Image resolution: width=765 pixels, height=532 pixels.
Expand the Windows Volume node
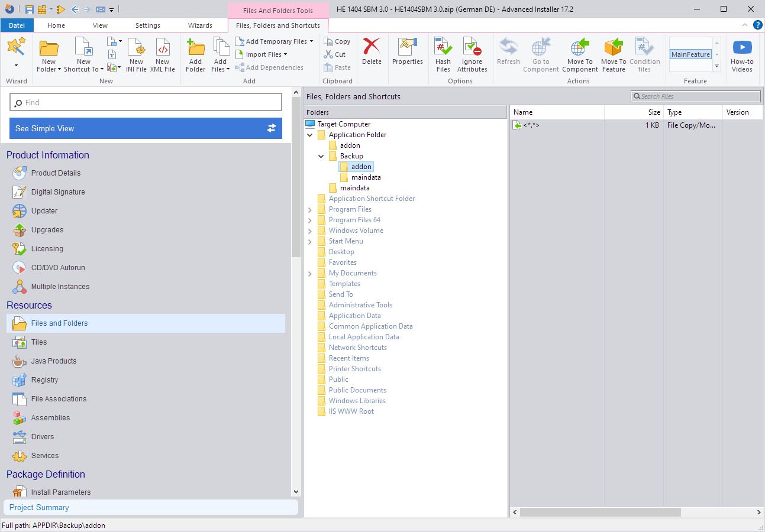(309, 231)
